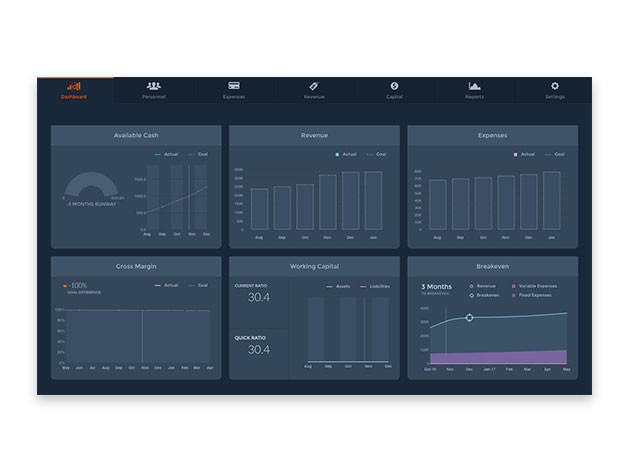Image resolution: width=630 pixels, height=473 pixels.
Task: Click the Current Ratio value 30.4
Action: [x=259, y=297]
